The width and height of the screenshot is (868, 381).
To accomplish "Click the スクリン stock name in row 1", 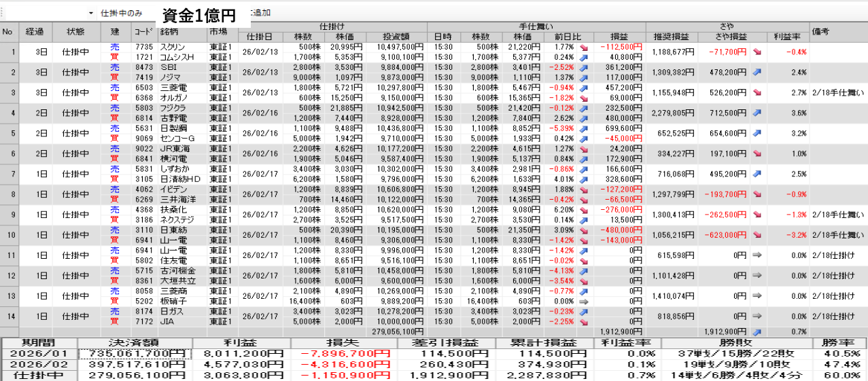I will click(169, 47).
